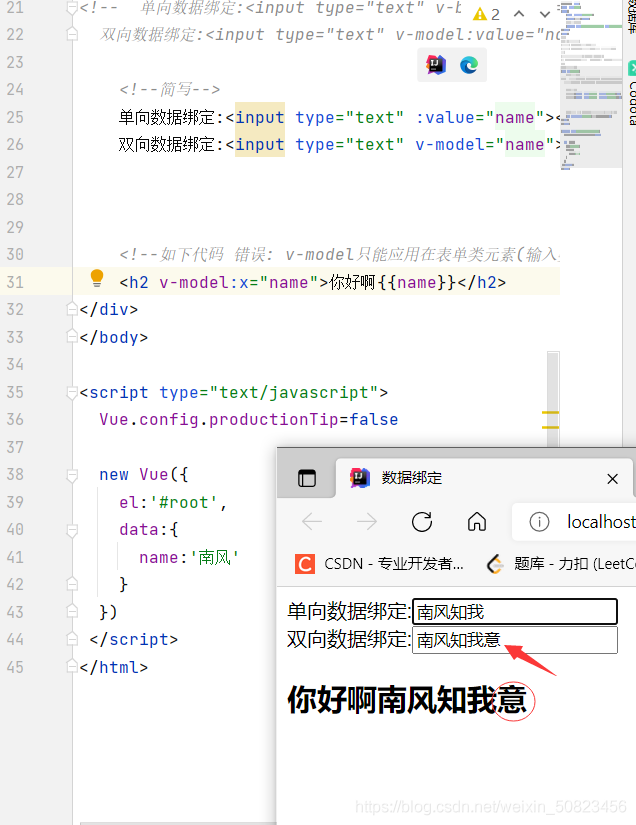Click the warning count indicator
This screenshot has height=825, width=636.
pos(486,14)
